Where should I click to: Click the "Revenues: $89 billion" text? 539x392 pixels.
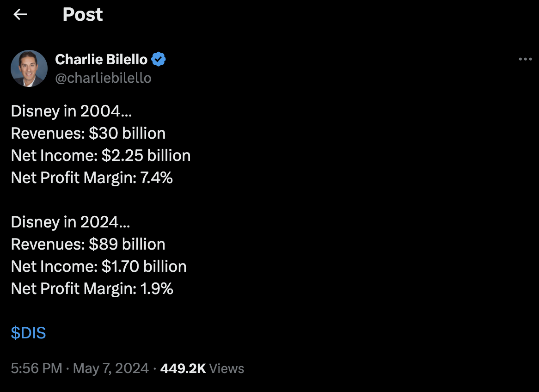(88, 245)
